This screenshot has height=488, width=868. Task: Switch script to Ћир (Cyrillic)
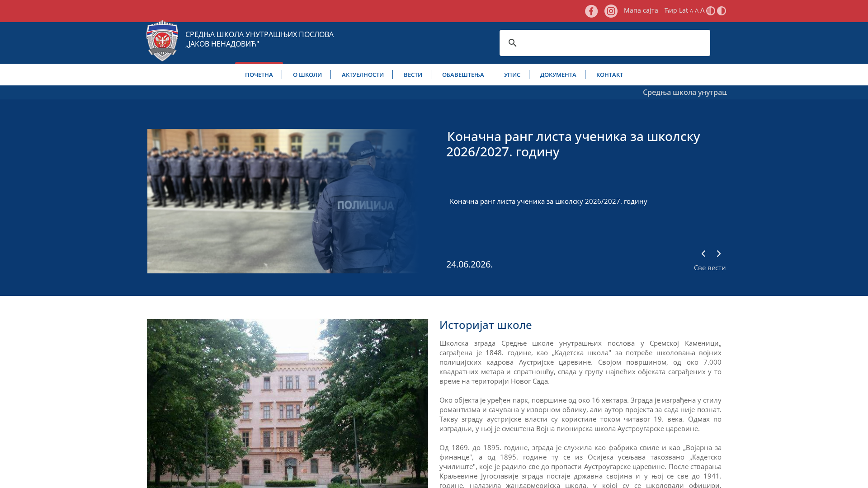point(670,10)
